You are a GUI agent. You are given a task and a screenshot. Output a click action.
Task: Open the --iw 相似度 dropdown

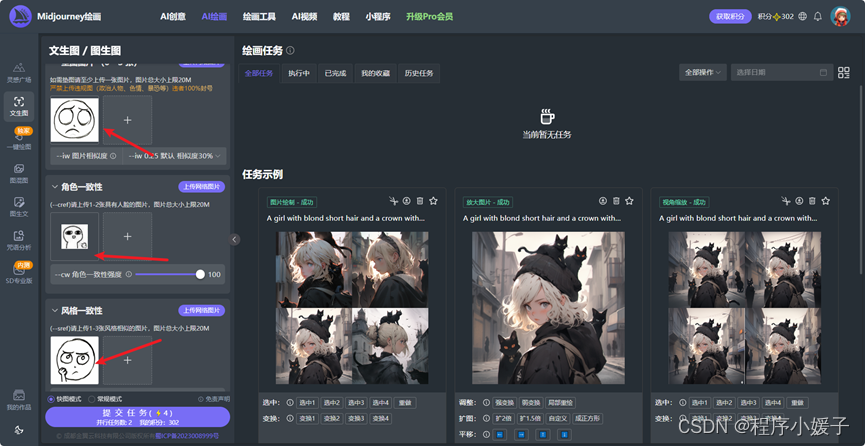[174, 156]
